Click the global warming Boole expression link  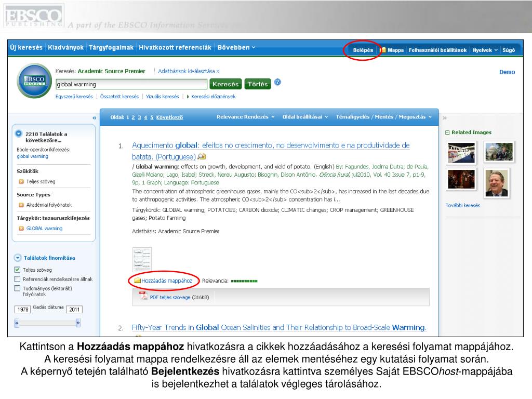pos(33,156)
